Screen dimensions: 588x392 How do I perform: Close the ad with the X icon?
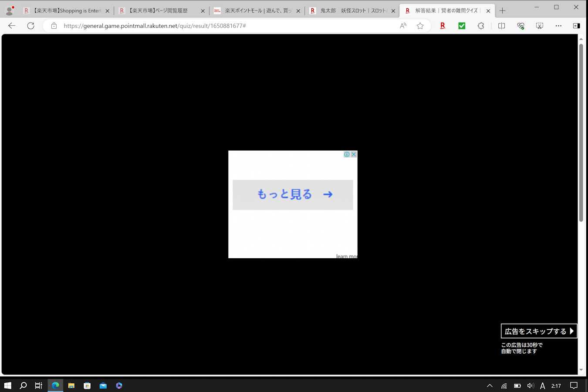coord(354,154)
